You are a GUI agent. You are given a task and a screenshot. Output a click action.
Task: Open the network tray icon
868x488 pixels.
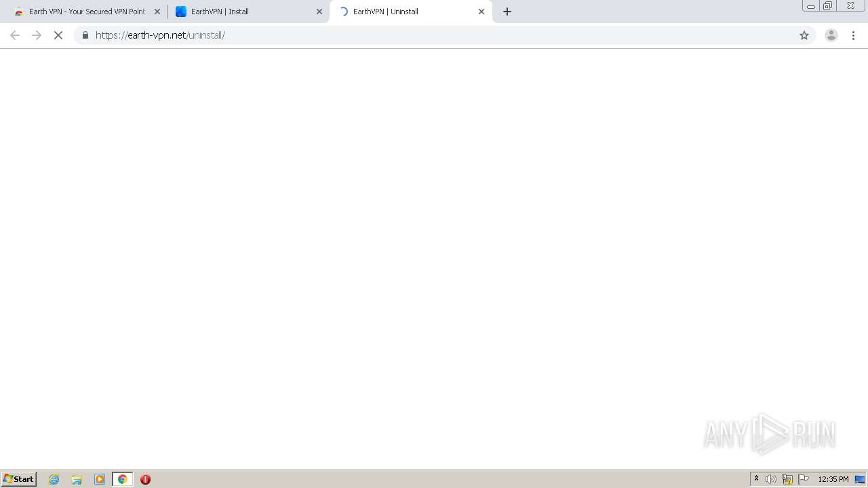click(x=787, y=479)
